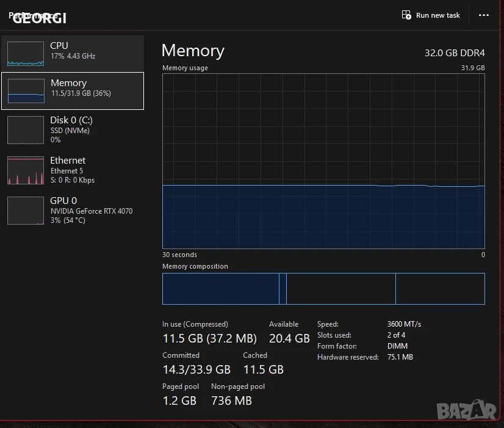
Task: Click the 'DIMM' form factor value
Action: tap(397, 346)
